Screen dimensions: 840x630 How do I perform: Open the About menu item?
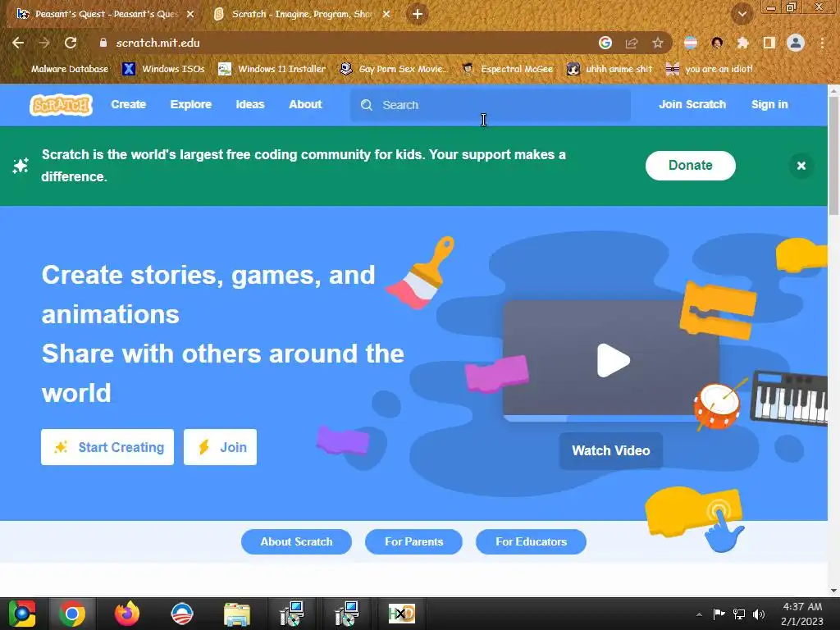[305, 104]
